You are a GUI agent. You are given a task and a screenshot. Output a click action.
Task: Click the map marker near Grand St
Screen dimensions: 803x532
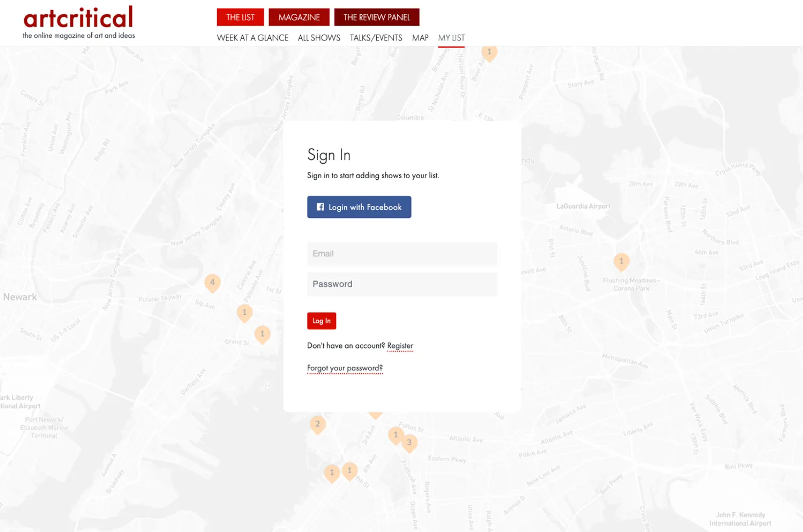tap(262, 334)
